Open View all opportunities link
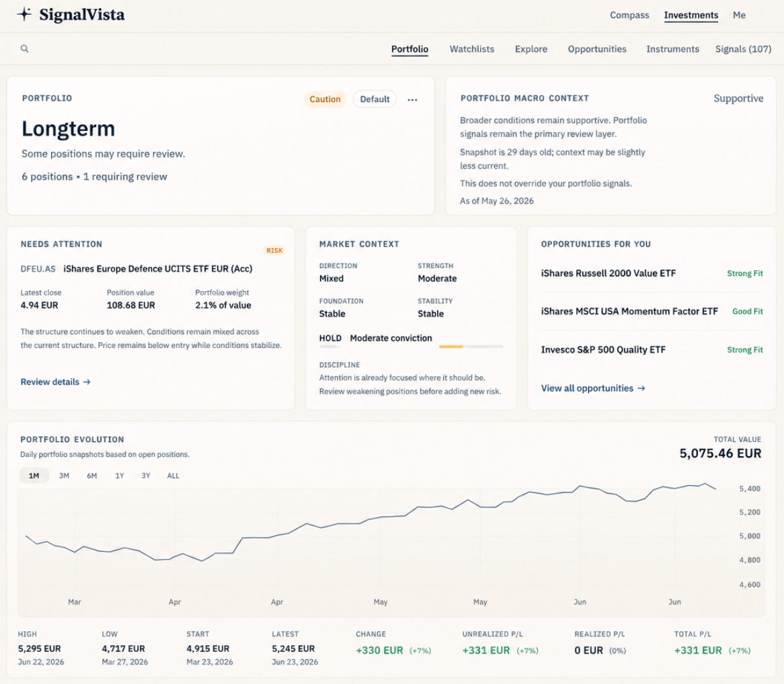The image size is (784, 684). 593,388
